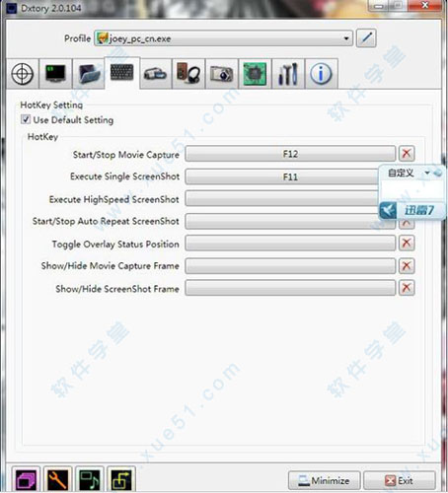Select the camcorder Movie settings tab
The height and width of the screenshot is (493, 448).
click(155, 74)
